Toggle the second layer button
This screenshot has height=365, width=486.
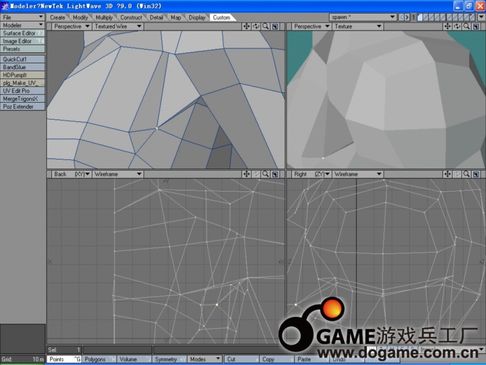(x=426, y=17)
